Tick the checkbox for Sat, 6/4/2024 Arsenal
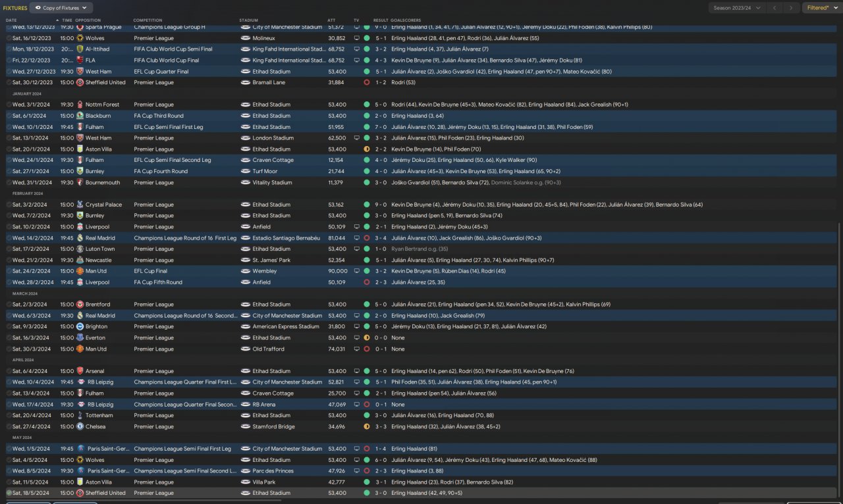 pyautogui.click(x=9, y=371)
